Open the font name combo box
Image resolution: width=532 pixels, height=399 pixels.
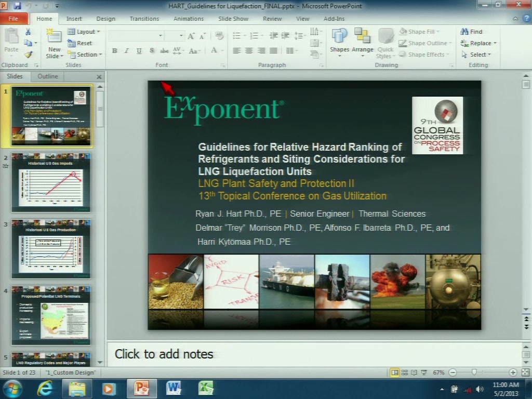(136, 36)
